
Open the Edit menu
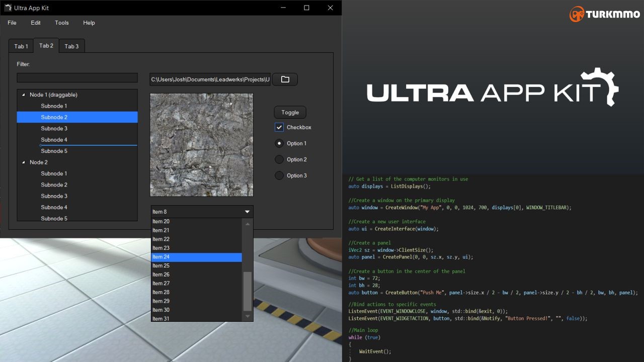tap(36, 23)
